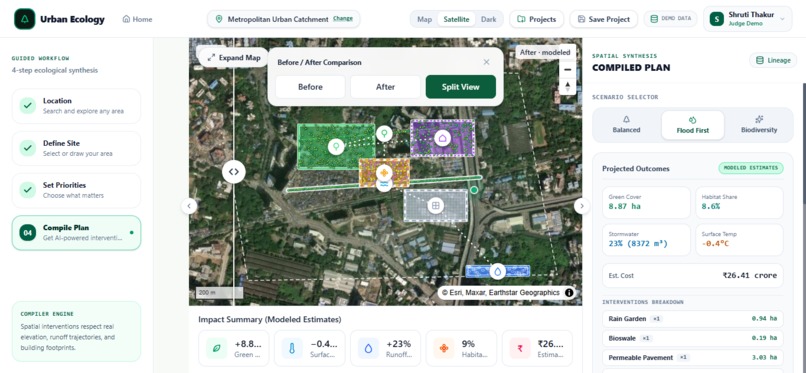Open the Projects list
The width and height of the screenshot is (806, 373).
point(537,20)
